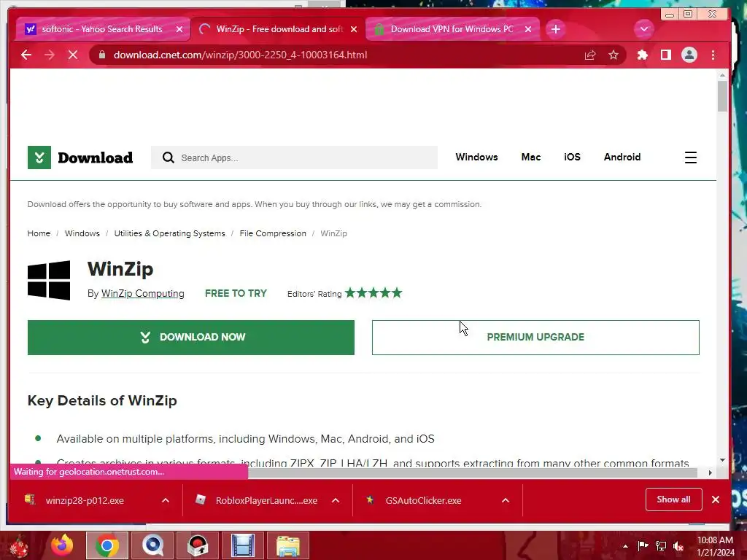Stop loading the page
The image size is (747, 560).
click(73, 55)
